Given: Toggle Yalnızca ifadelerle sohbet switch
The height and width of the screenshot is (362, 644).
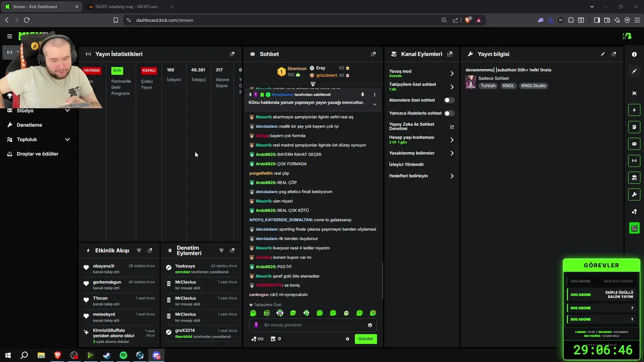Looking at the screenshot, I should 449,113.
